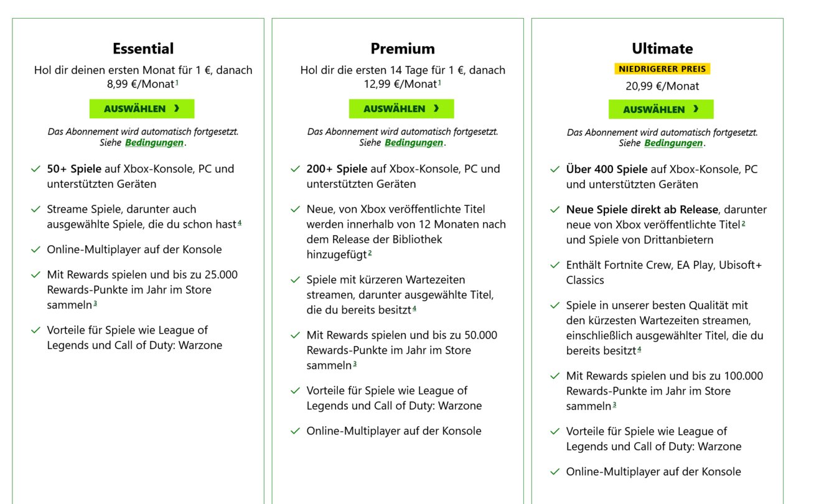819x504 pixels.
Task: Click checkmark icon beside "Enthält Fortnite Crew"
Action: 555,266
